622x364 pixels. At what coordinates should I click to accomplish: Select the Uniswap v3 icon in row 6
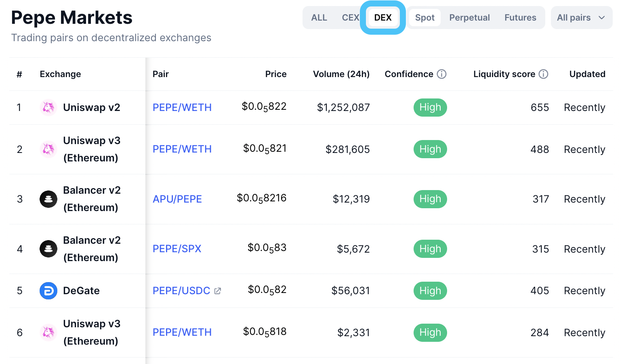[x=48, y=333]
